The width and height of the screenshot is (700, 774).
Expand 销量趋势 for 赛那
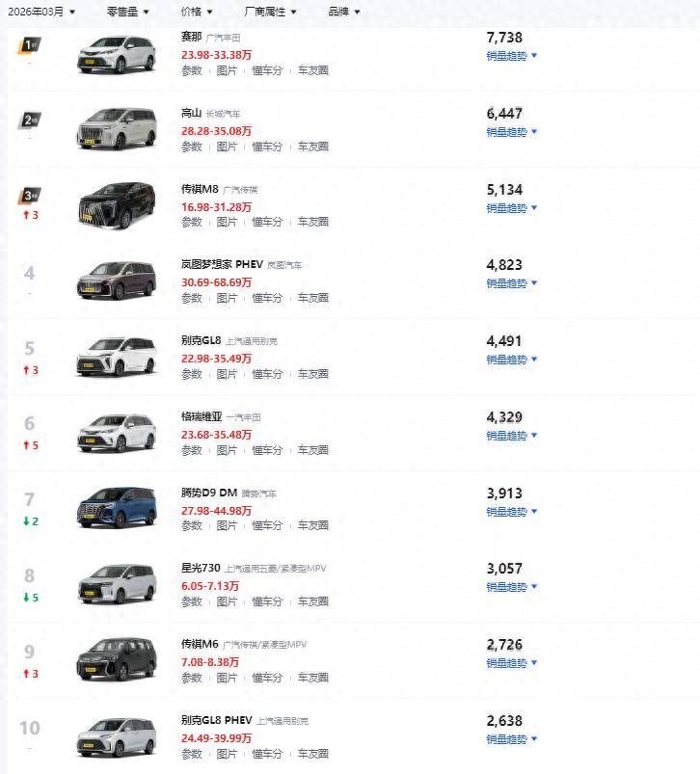click(511, 56)
